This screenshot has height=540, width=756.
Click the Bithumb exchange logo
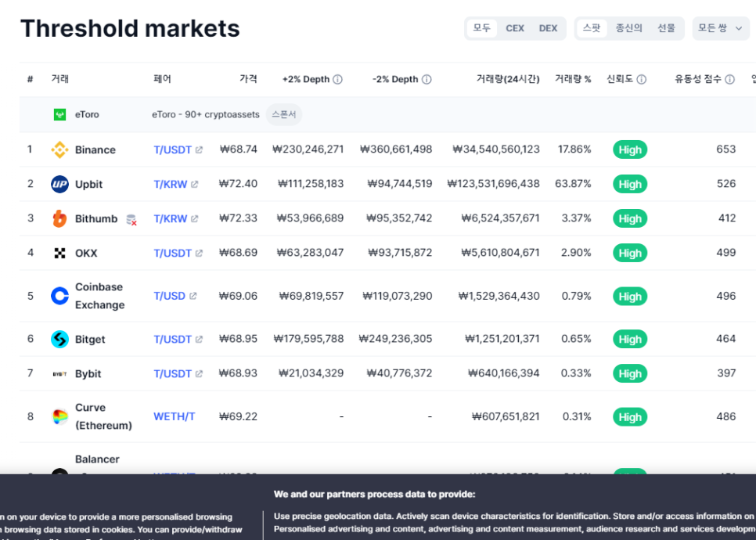tap(59, 218)
